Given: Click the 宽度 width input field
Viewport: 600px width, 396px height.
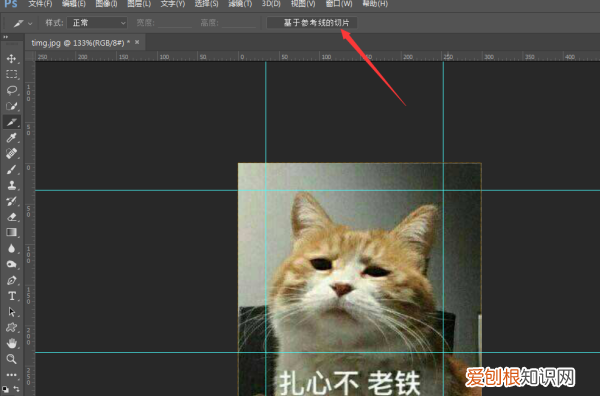Looking at the screenshot, I should point(175,23).
